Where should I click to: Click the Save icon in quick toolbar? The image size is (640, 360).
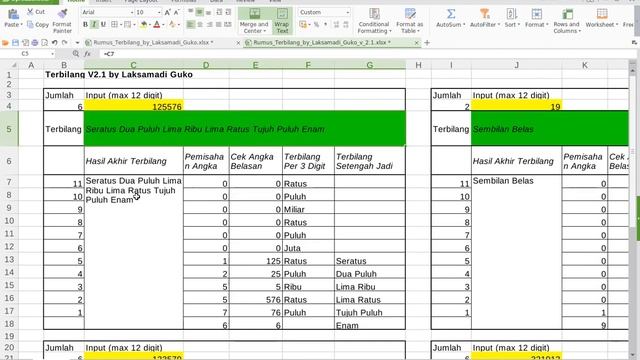point(16,42)
